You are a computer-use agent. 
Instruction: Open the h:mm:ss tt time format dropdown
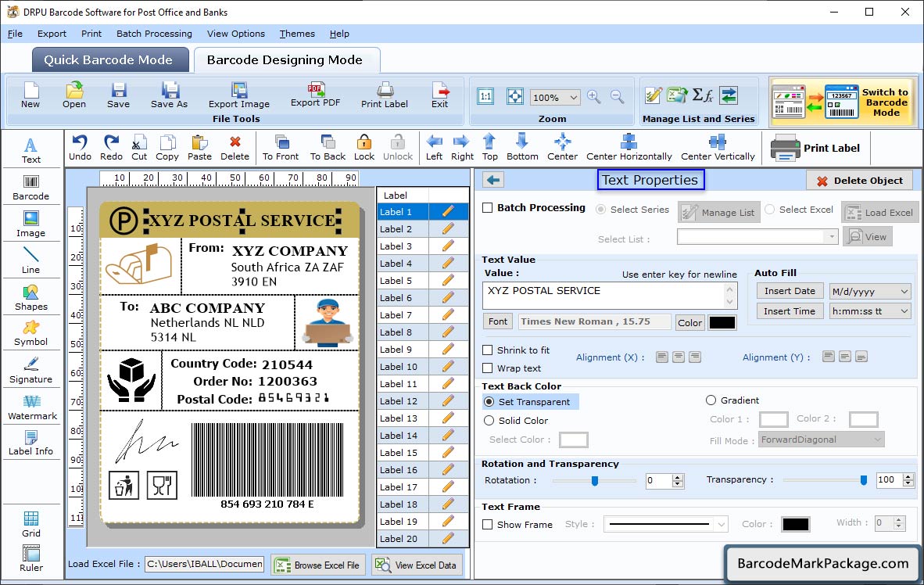pyautogui.click(x=904, y=311)
